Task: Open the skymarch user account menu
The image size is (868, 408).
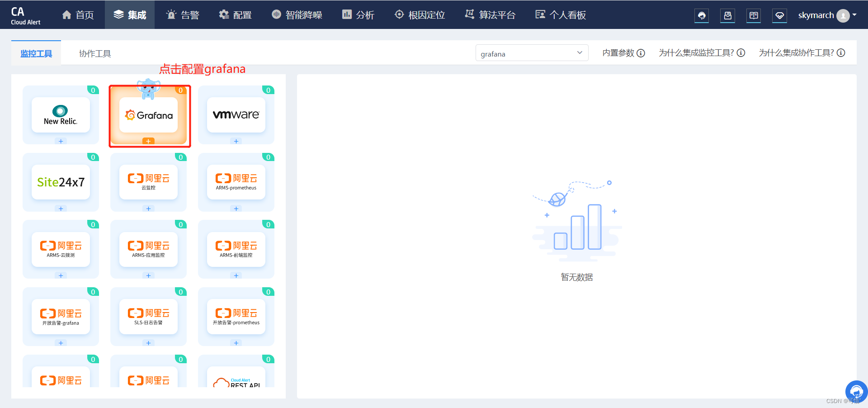Action: point(827,15)
